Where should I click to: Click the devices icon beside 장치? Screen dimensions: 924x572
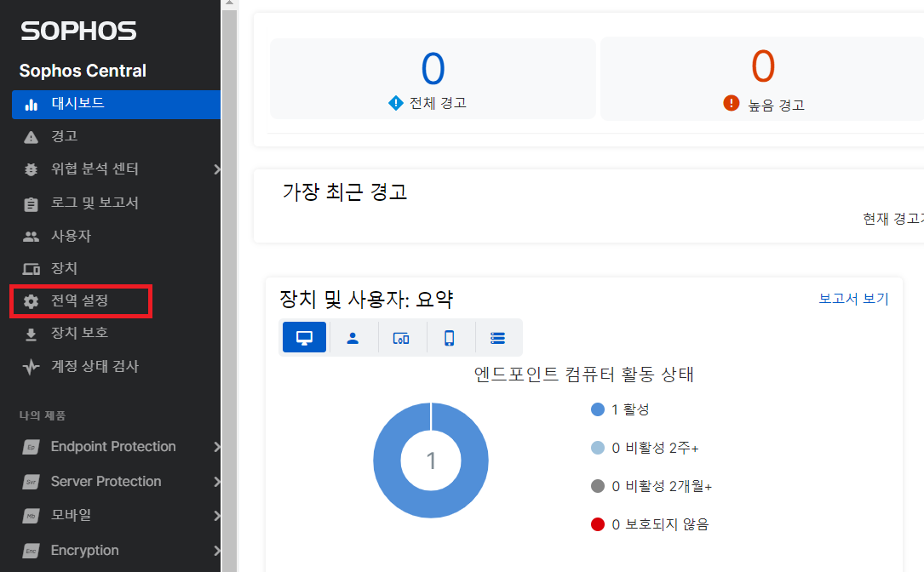(x=32, y=269)
